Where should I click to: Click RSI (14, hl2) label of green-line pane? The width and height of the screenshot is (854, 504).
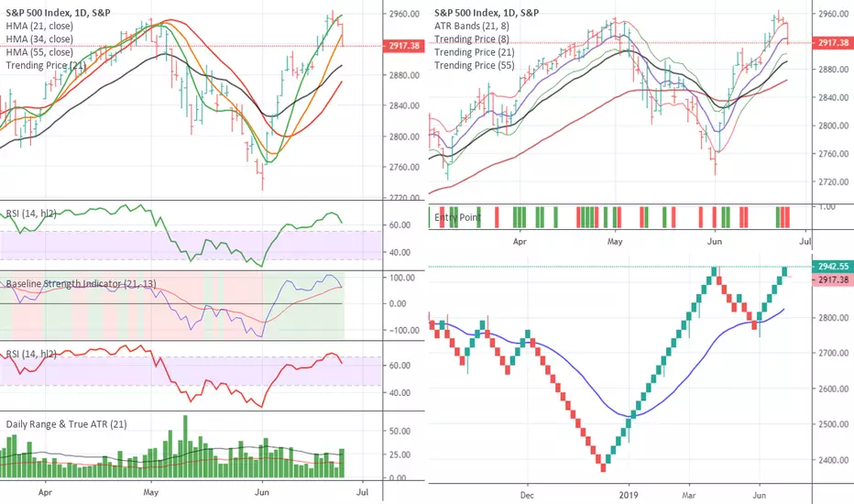click(31, 213)
